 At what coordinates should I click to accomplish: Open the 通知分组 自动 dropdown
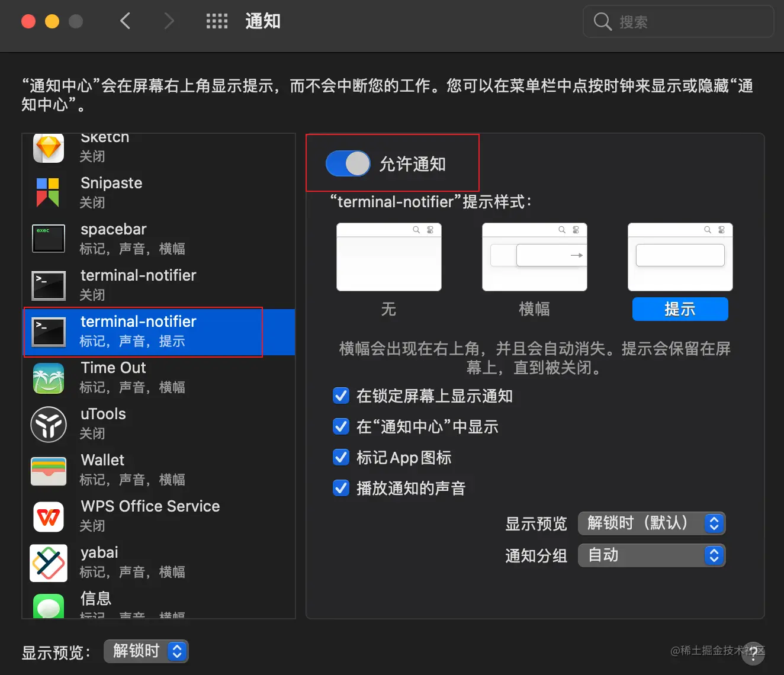(651, 555)
